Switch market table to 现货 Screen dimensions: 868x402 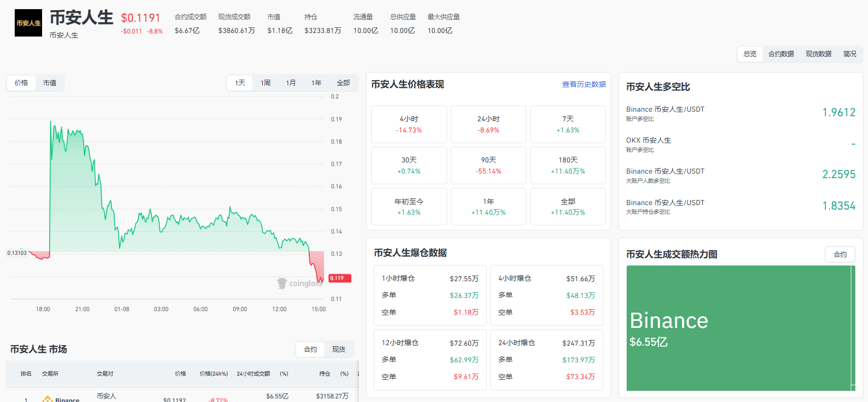(339, 349)
